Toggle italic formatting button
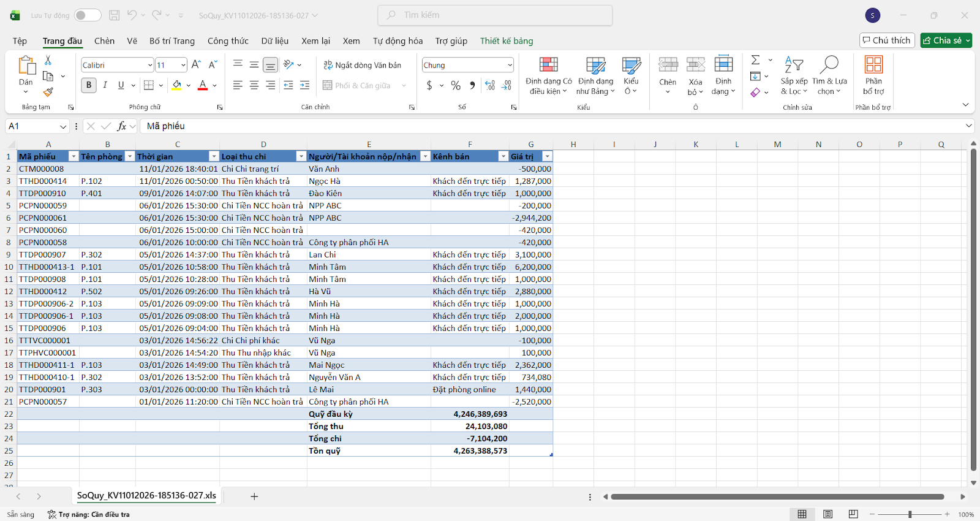Image resolution: width=980 pixels, height=521 pixels. [x=105, y=85]
